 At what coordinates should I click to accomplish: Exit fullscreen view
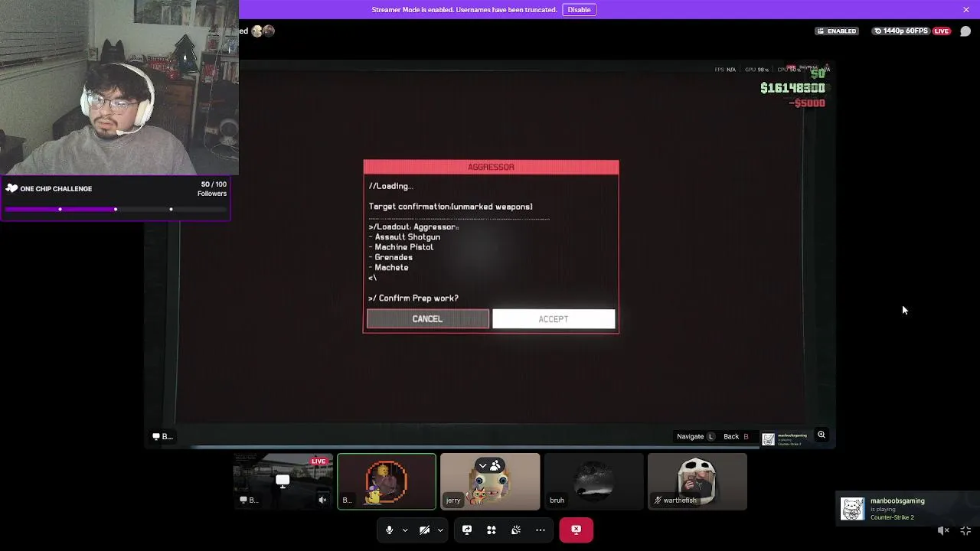pos(965,530)
